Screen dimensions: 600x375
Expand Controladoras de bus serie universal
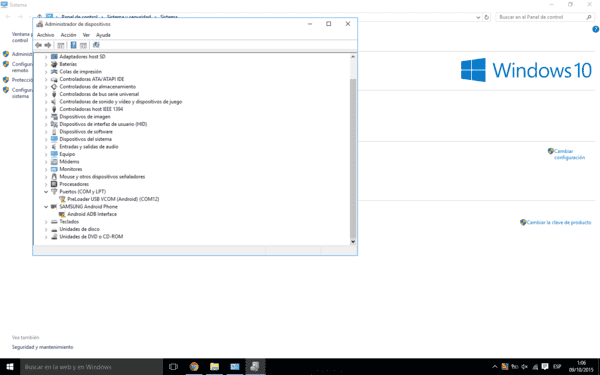(x=46, y=94)
